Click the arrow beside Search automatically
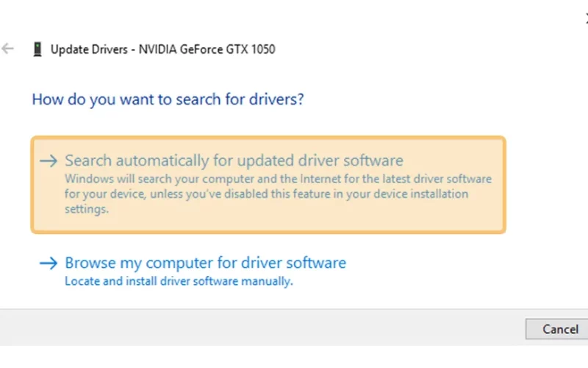The width and height of the screenshot is (588, 368). [49, 160]
